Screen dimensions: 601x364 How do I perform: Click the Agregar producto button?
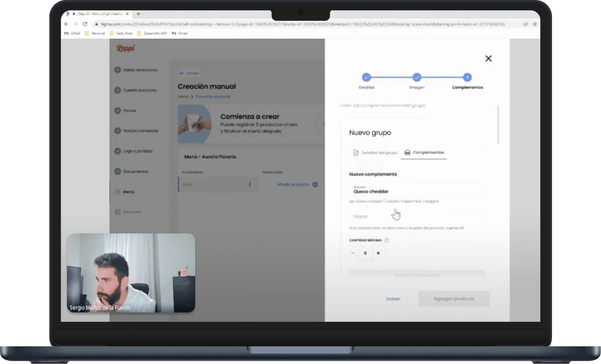coord(454,299)
